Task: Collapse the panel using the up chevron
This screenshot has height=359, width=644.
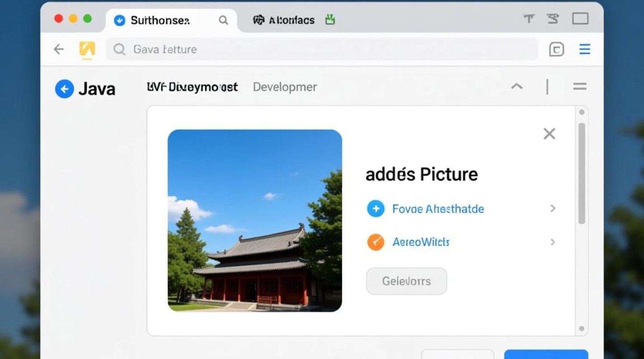Action: tap(517, 87)
